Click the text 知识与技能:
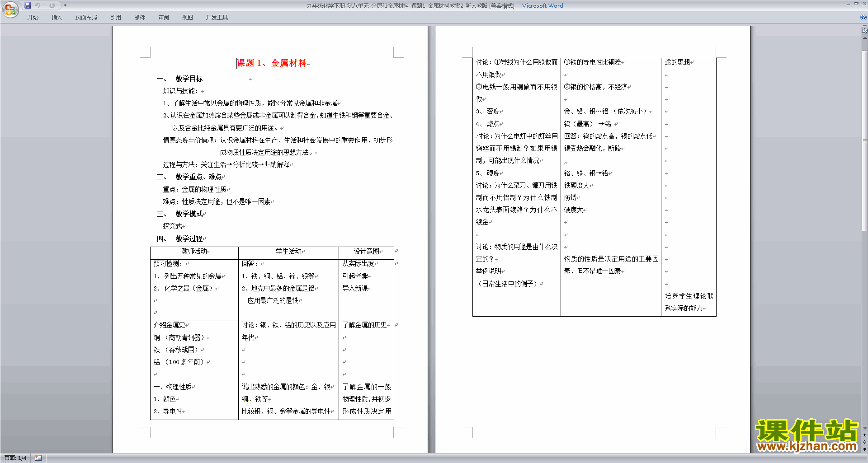Image resolution: width=868 pixels, height=463 pixels. (180, 91)
